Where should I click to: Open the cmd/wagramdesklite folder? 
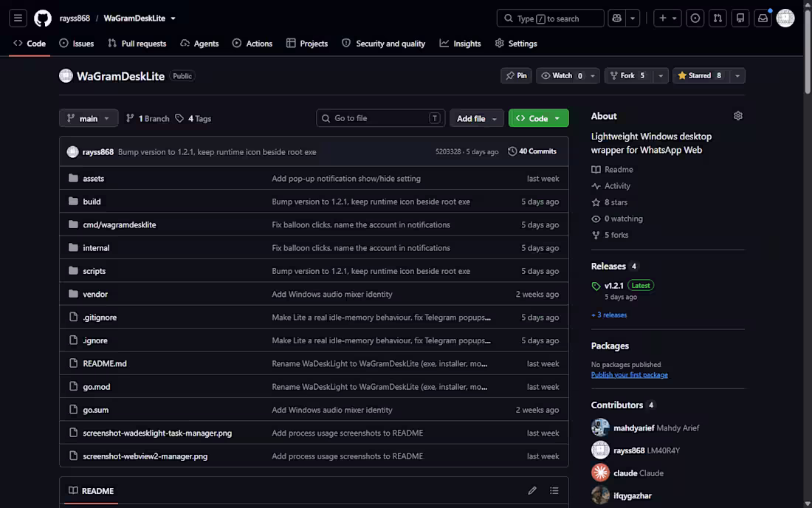point(119,224)
